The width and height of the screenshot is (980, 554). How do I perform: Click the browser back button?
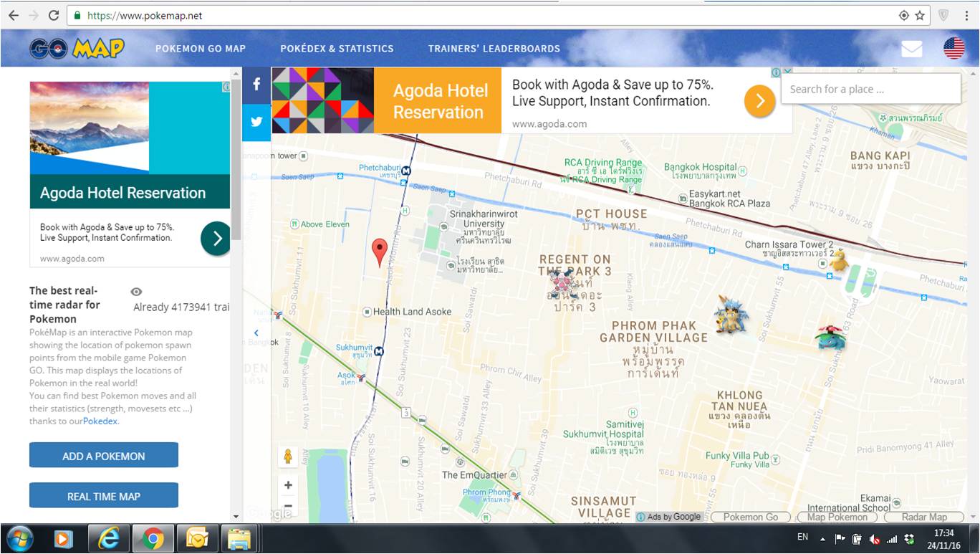[x=14, y=15]
